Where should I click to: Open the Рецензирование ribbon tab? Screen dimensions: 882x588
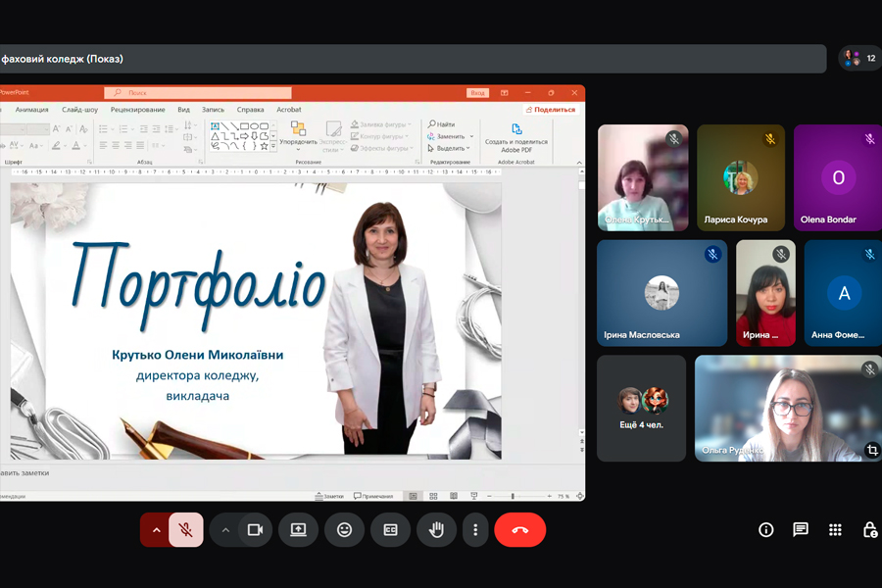click(137, 110)
